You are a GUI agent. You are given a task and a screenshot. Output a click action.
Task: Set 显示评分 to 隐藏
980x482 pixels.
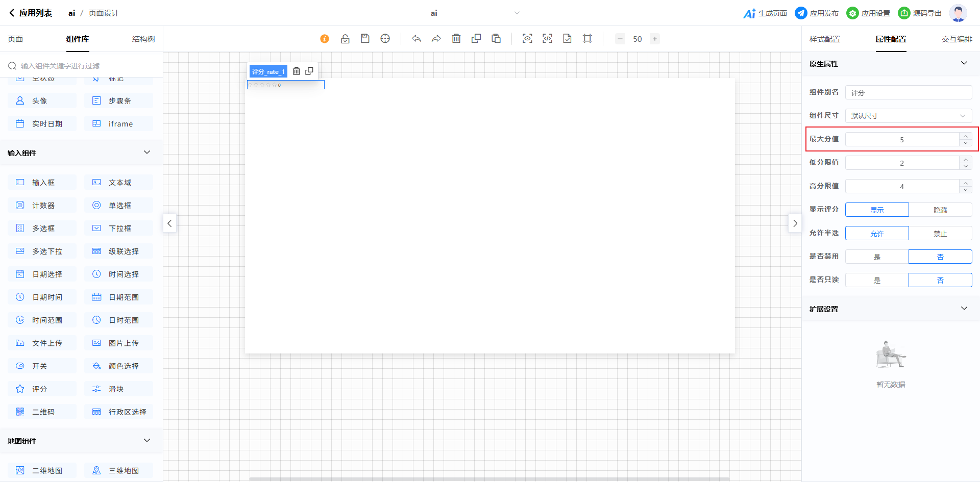[940, 210]
